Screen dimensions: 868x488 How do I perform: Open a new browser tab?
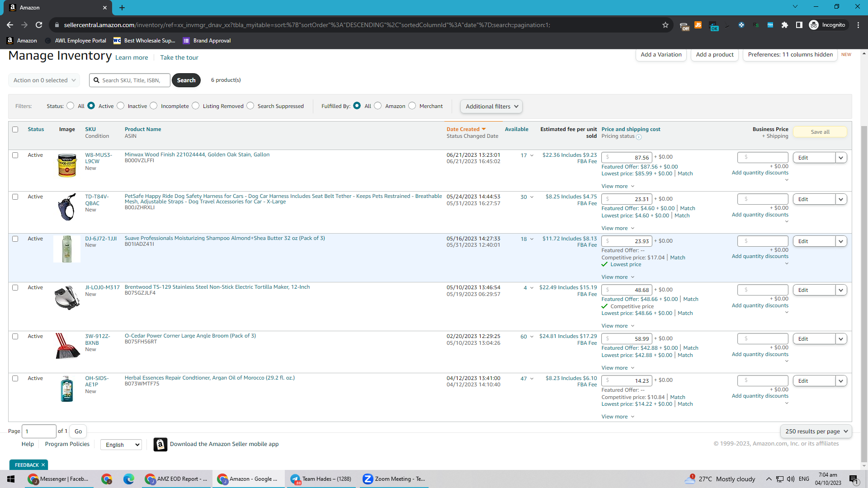coord(122,7)
